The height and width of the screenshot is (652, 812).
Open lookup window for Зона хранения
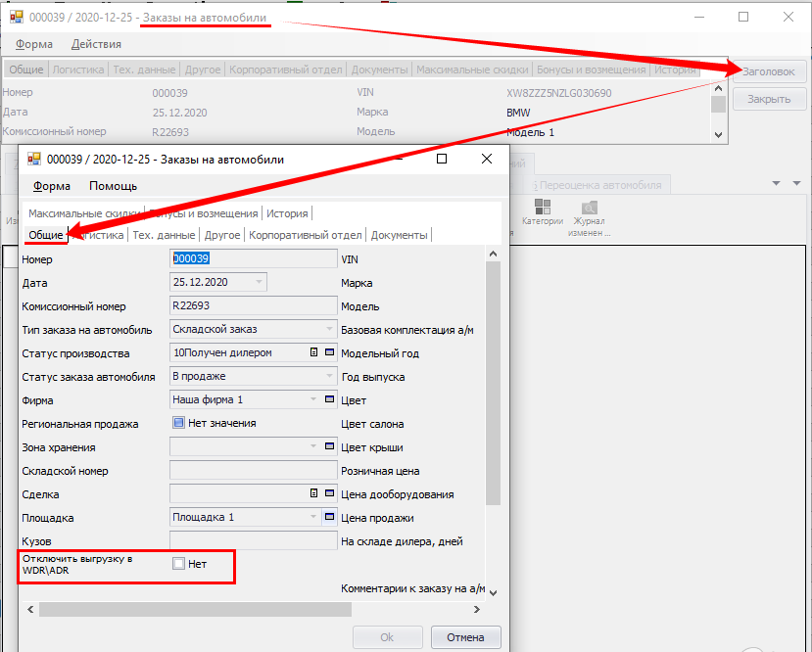329,446
